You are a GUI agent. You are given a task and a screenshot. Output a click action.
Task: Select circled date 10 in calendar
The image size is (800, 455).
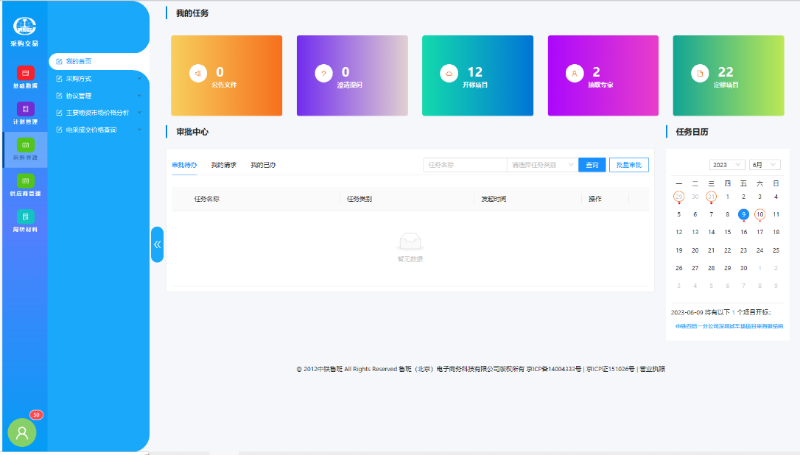[x=760, y=214]
